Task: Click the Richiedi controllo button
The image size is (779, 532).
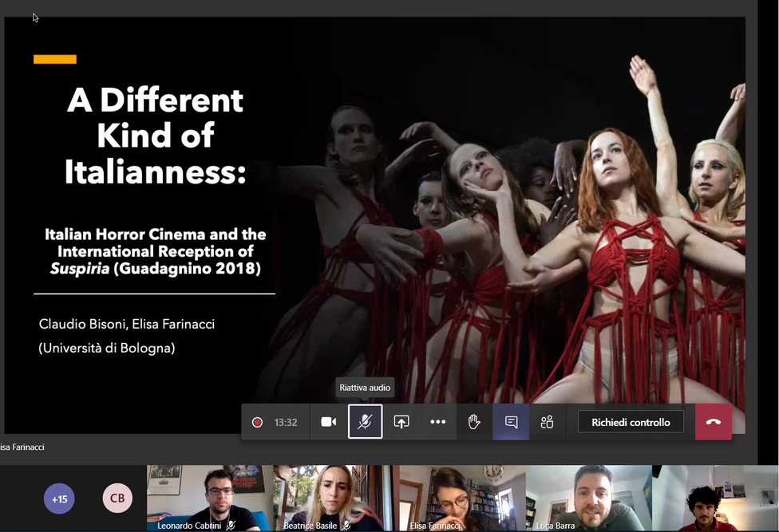Action: point(631,422)
